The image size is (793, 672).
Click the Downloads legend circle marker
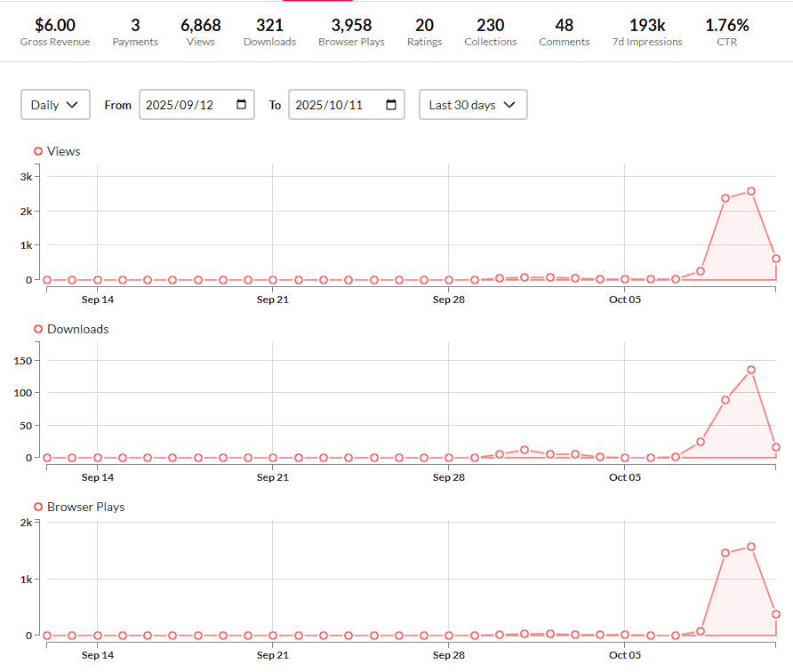coord(38,329)
